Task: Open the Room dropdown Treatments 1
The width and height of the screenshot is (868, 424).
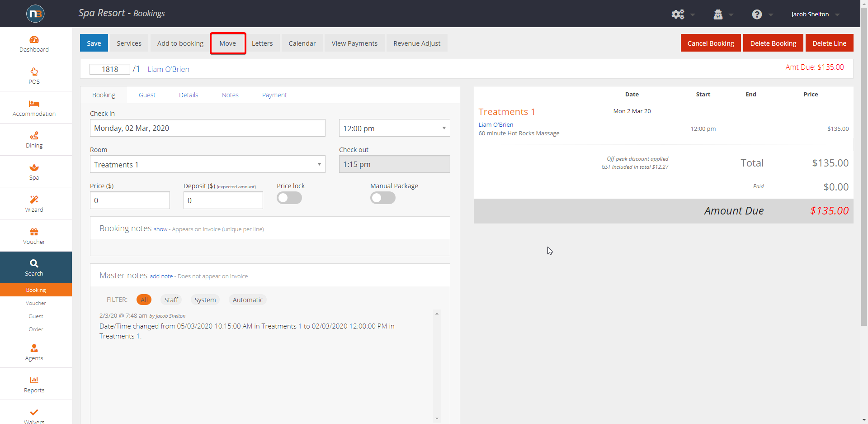Action: tap(208, 164)
